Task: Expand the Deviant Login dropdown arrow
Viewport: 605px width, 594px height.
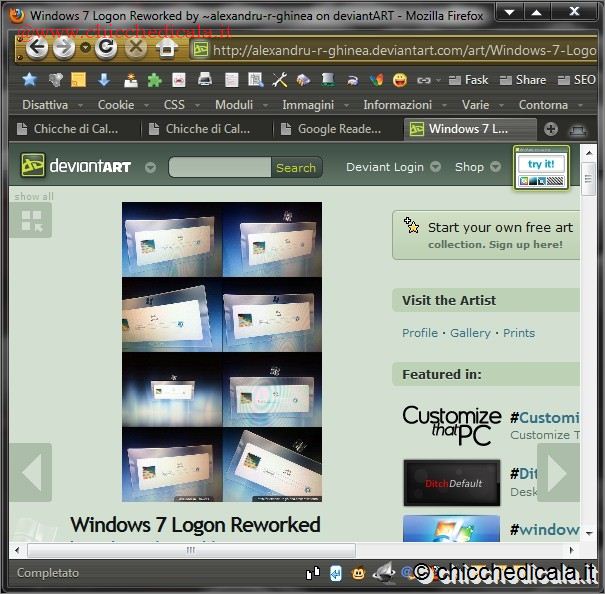Action: pyautogui.click(x=436, y=168)
